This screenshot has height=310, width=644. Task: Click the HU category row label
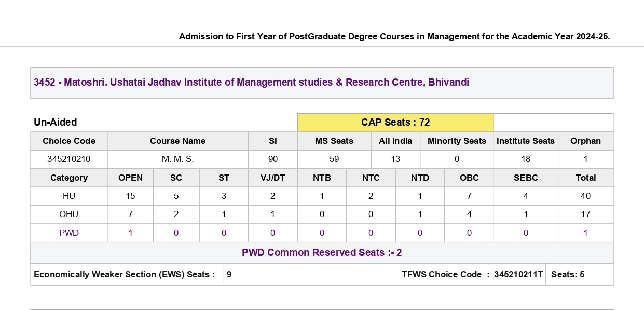pos(69,196)
